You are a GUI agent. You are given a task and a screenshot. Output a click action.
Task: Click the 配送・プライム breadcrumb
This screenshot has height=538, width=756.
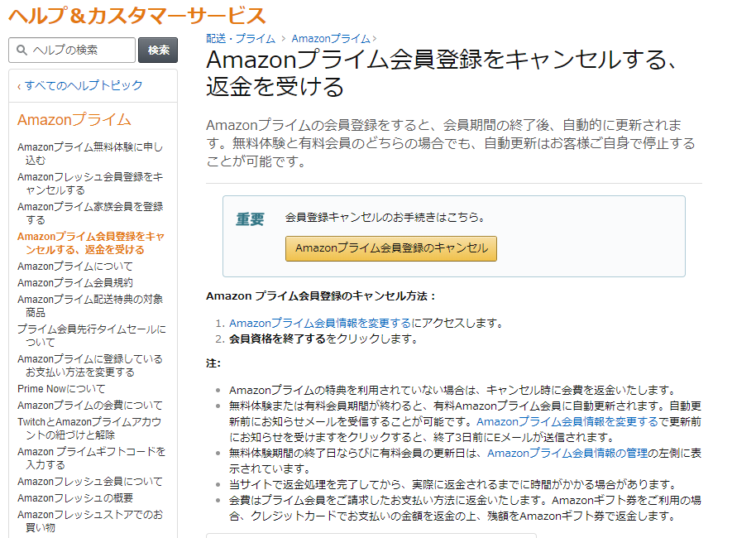point(241,39)
